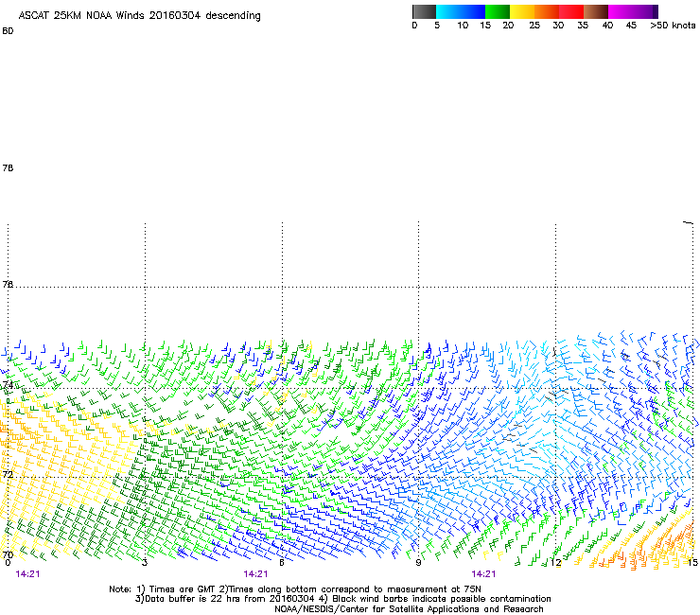700x615 pixels.
Task: Choose the magenta 40-45 knots legend segment
Action: 621,11
